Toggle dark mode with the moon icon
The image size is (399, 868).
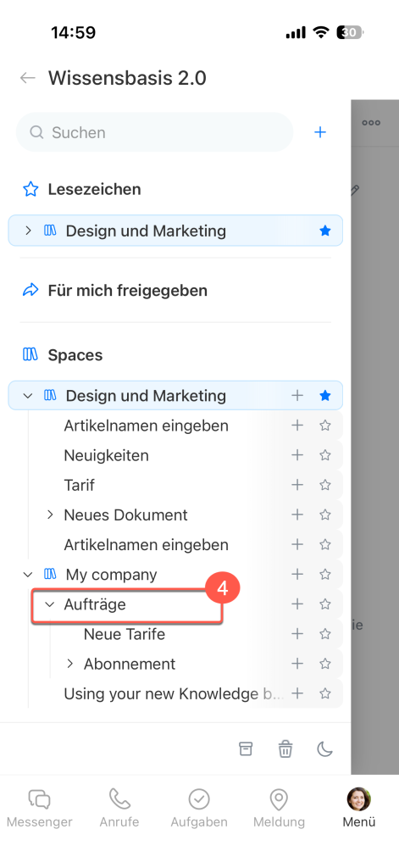click(x=324, y=749)
